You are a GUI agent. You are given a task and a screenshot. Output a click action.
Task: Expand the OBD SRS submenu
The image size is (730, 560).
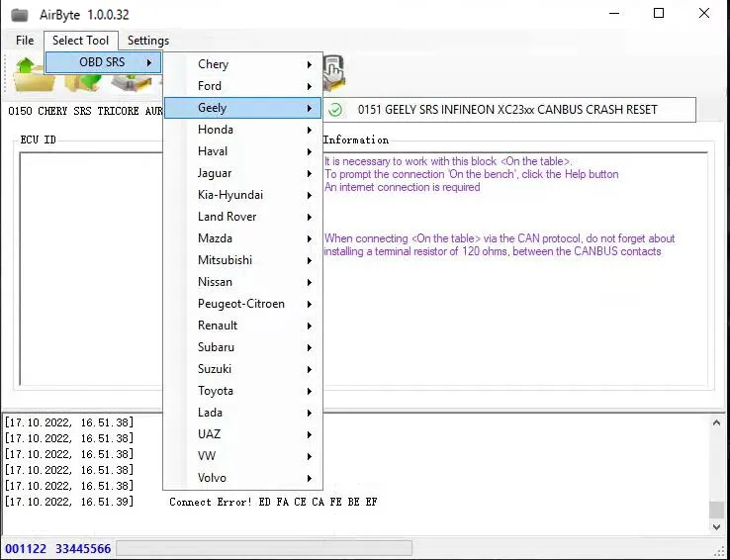point(104,62)
